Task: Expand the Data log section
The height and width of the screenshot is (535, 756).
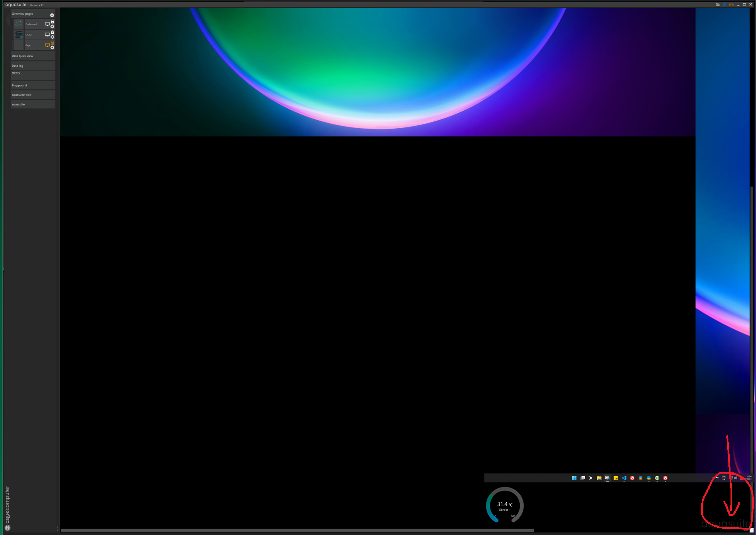Action: [33, 66]
